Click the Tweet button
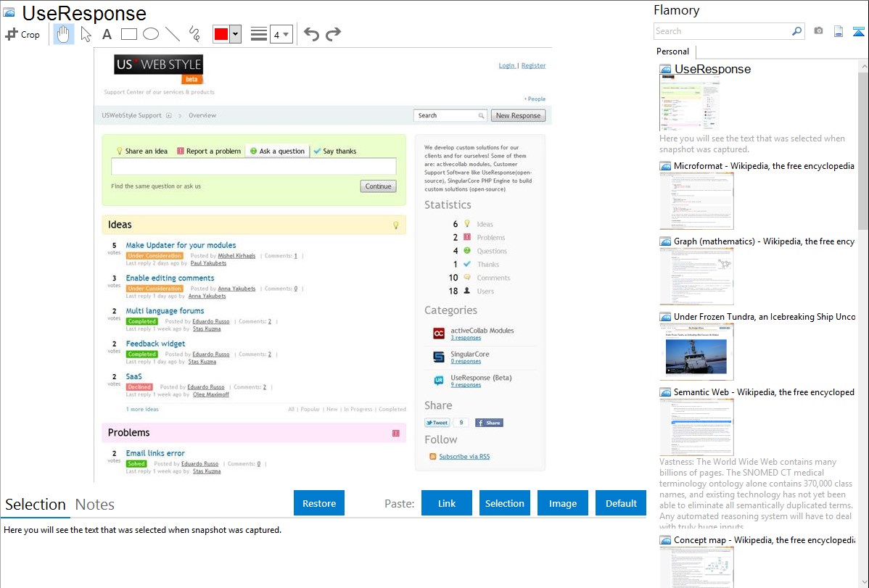869x588 pixels. point(437,422)
